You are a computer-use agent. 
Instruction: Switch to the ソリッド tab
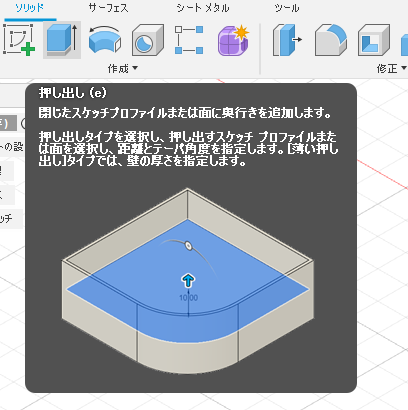[x=30, y=8]
